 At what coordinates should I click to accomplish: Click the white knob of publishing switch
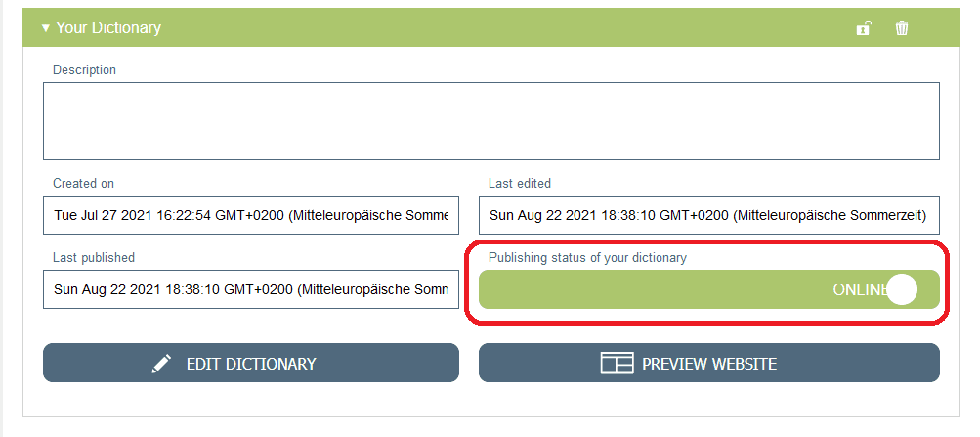tap(903, 289)
